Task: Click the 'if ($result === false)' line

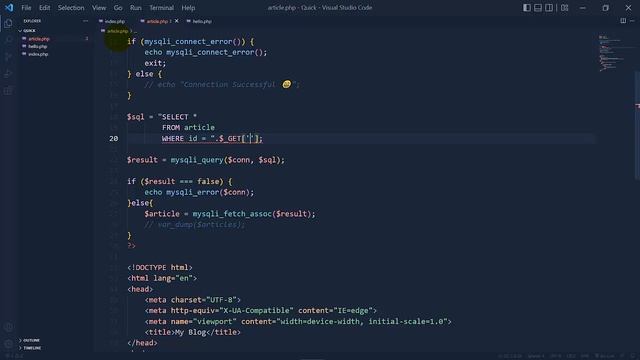Action: pyautogui.click(x=180, y=182)
